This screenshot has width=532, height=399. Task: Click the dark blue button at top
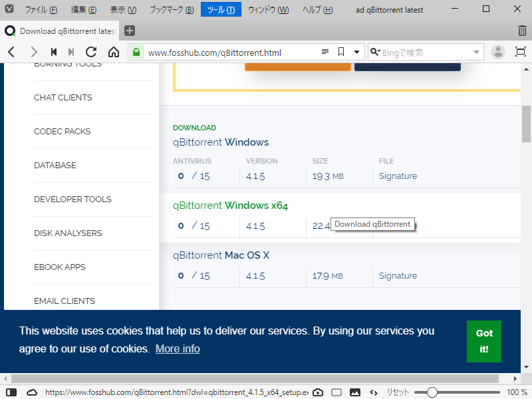[408, 67]
